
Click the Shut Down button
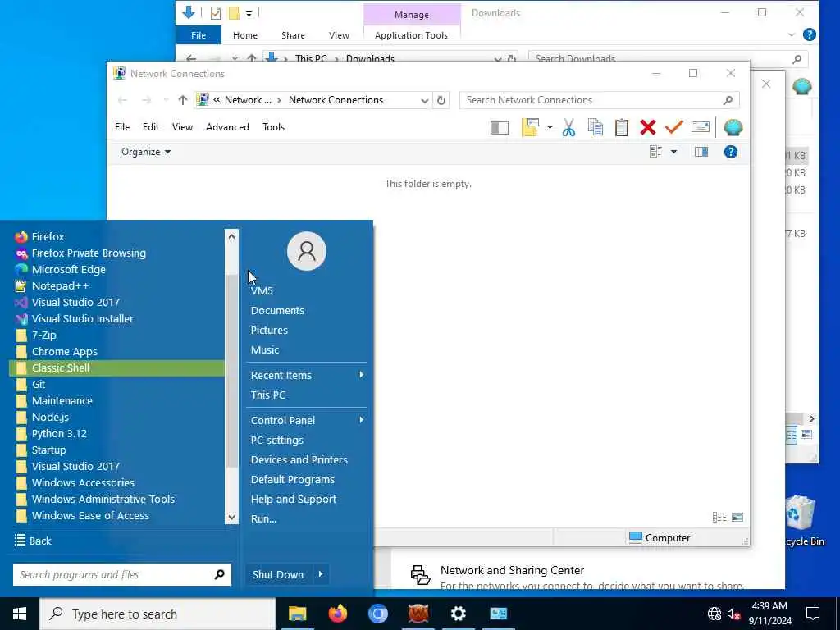click(278, 575)
